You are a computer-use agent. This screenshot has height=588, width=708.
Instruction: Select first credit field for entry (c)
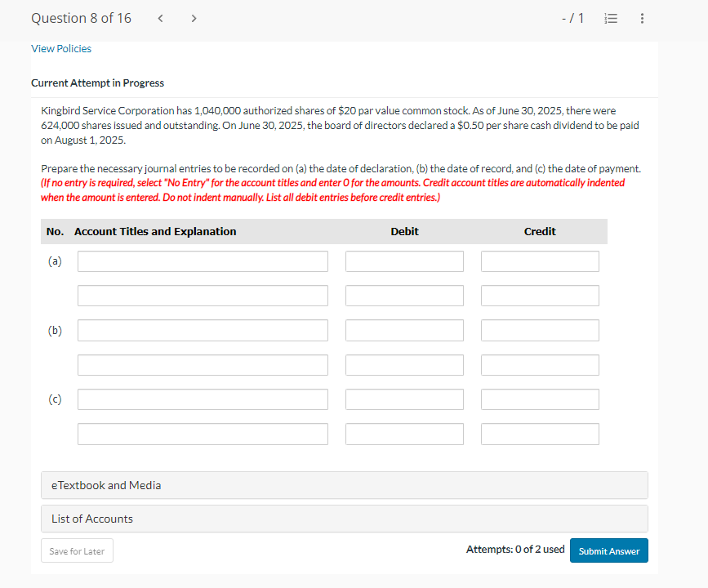pos(540,399)
